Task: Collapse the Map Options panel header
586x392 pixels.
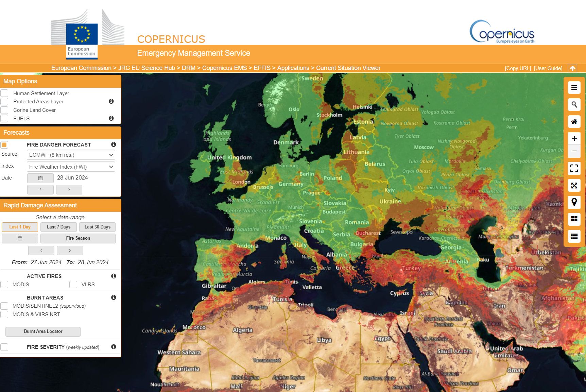Action: (x=61, y=81)
